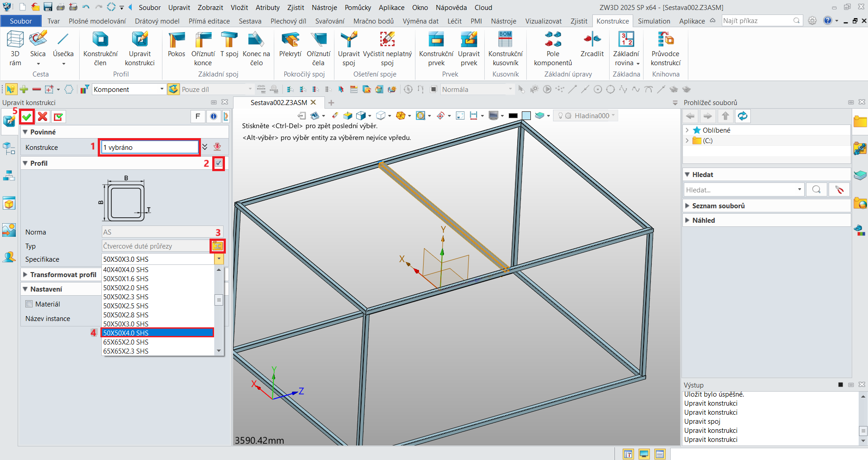Open the Specifikace dropdown arrow
The width and height of the screenshot is (868, 460).
point(219,259)
